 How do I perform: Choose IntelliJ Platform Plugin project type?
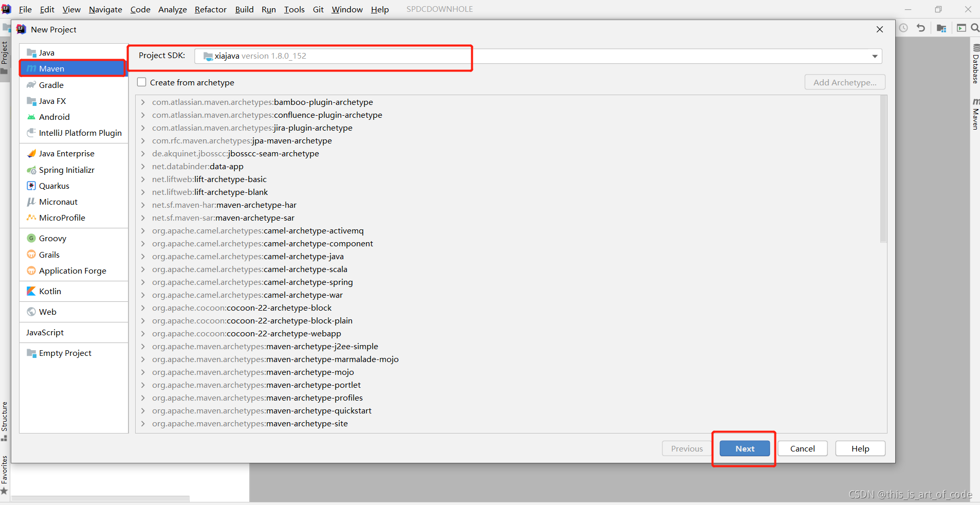[73, 133]
